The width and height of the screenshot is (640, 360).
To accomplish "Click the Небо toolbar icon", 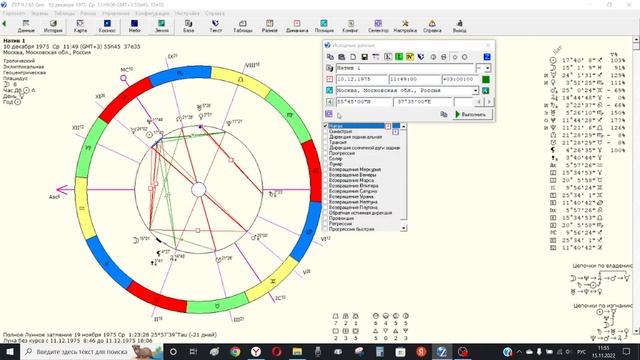I will pyautogui.click(x=134, y=27).
